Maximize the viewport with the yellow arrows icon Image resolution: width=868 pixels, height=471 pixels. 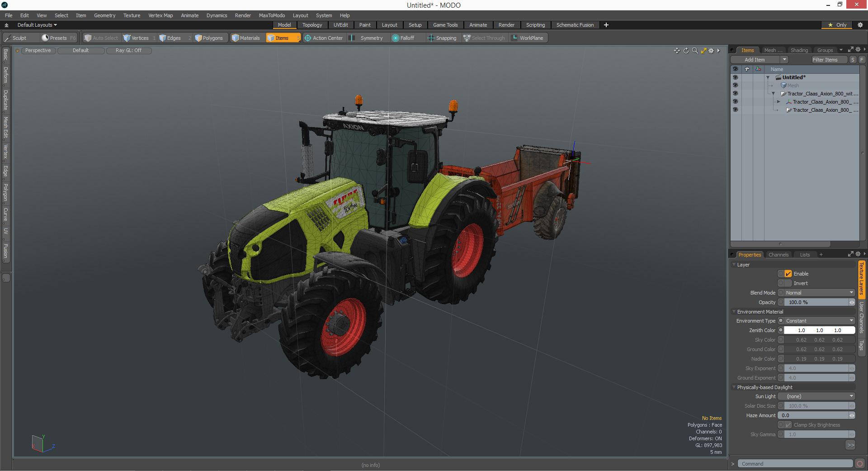(703, 51)
